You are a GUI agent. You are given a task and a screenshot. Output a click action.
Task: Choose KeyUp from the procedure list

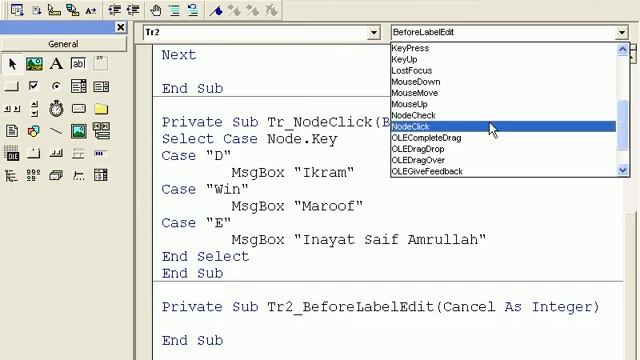tap(503, 60)
